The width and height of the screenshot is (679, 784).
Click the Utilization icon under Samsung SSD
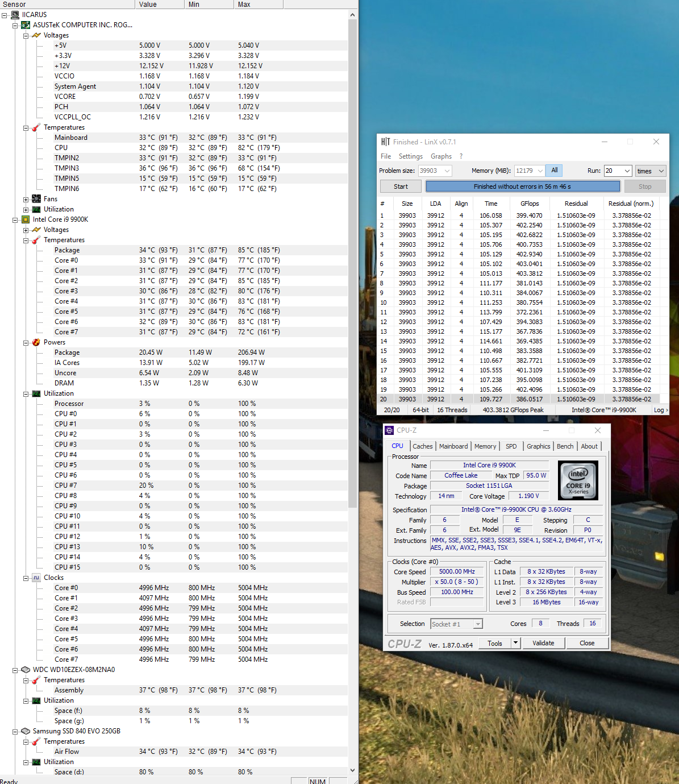tap(36, 762)
